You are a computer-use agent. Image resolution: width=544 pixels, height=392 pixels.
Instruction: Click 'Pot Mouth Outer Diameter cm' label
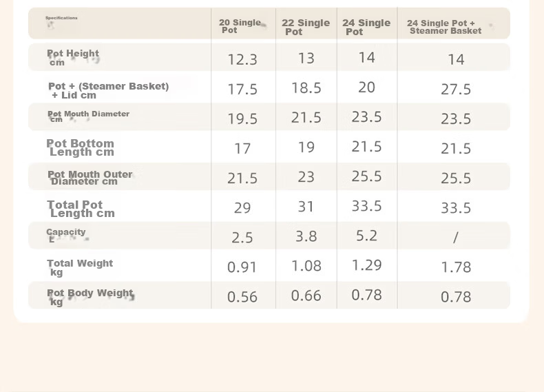point(90,178)
